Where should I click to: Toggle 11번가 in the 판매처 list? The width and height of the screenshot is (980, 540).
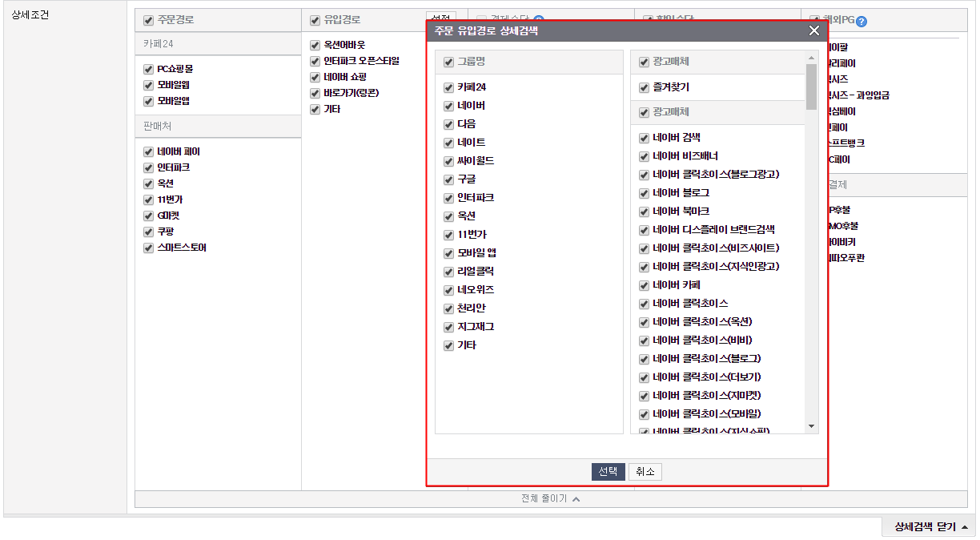pos(148,199)
